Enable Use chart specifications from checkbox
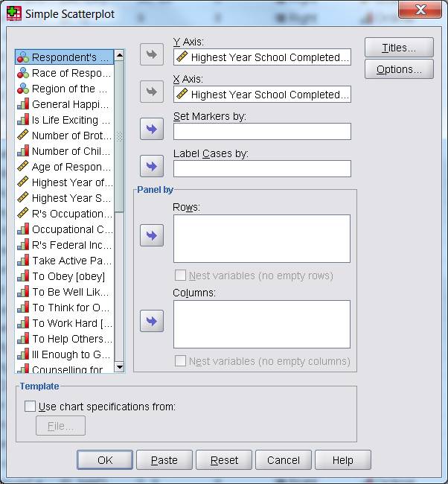 tap(31, 407)
